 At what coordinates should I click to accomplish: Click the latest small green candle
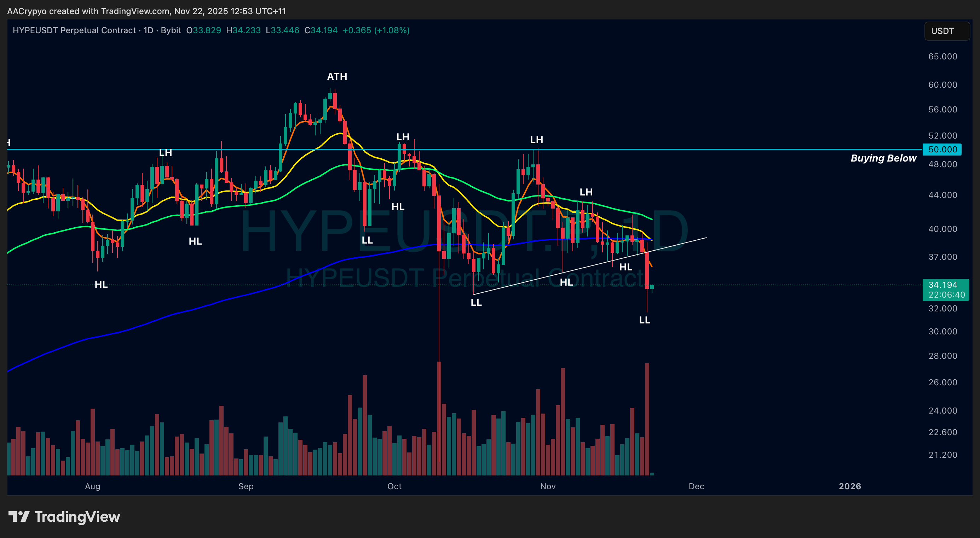652,287
